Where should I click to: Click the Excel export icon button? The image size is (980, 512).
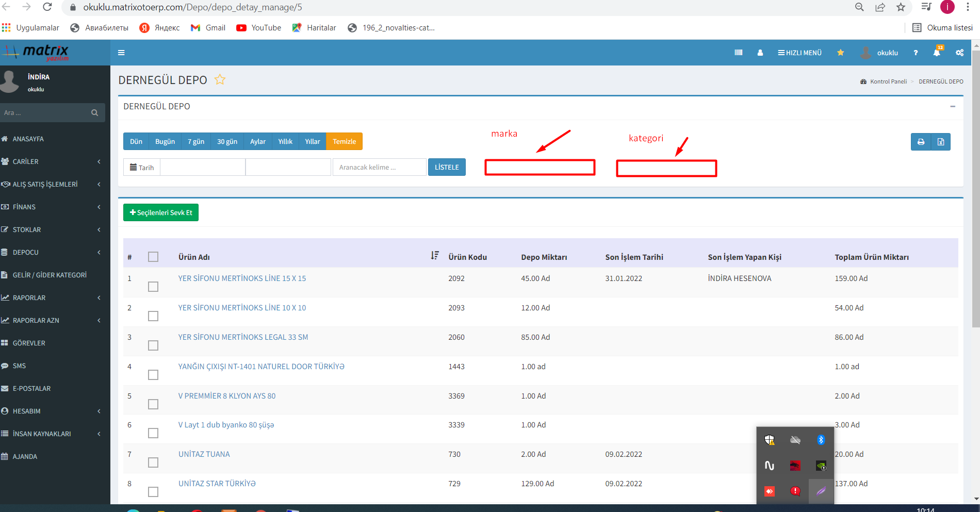pyautogui.click(x=941, y=142)
